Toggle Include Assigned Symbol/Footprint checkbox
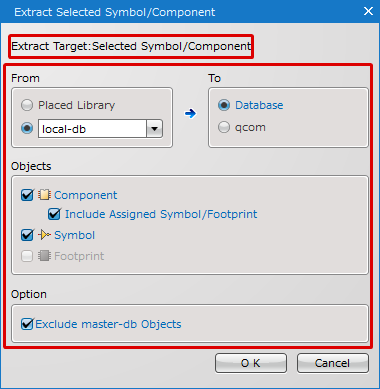The height and width of the screenshot is (389, 380). pos(54,214)
